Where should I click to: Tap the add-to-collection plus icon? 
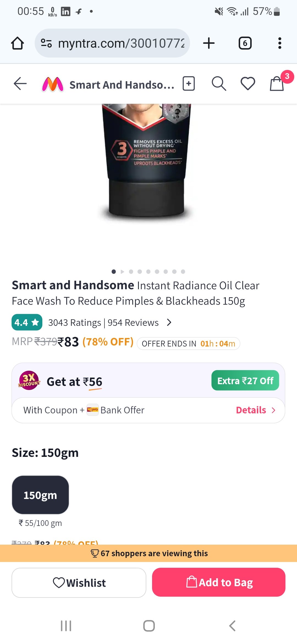pyautogui.click(x=189, y=84)
